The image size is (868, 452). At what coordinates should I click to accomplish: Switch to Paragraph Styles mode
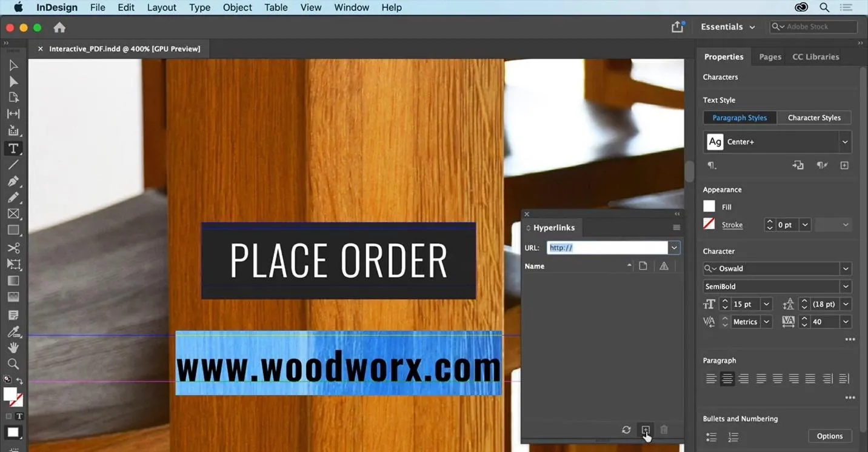[x=739, y=118]
